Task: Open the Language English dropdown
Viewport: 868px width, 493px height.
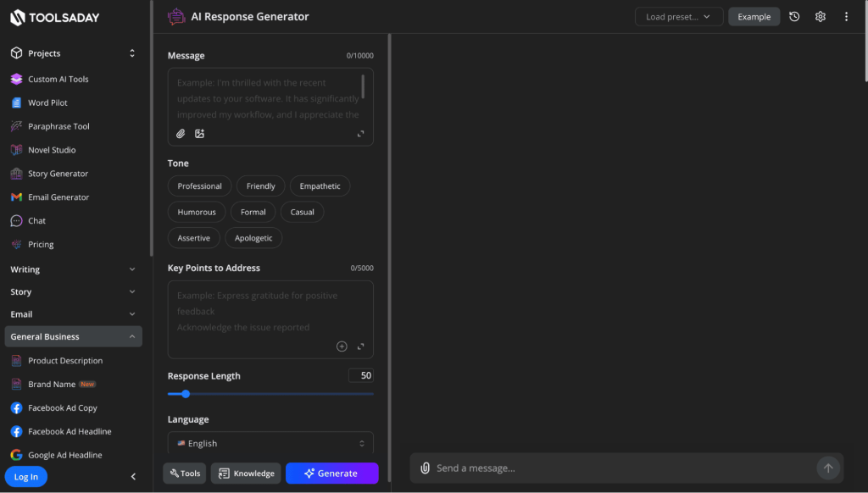Action: coord(270,443)
